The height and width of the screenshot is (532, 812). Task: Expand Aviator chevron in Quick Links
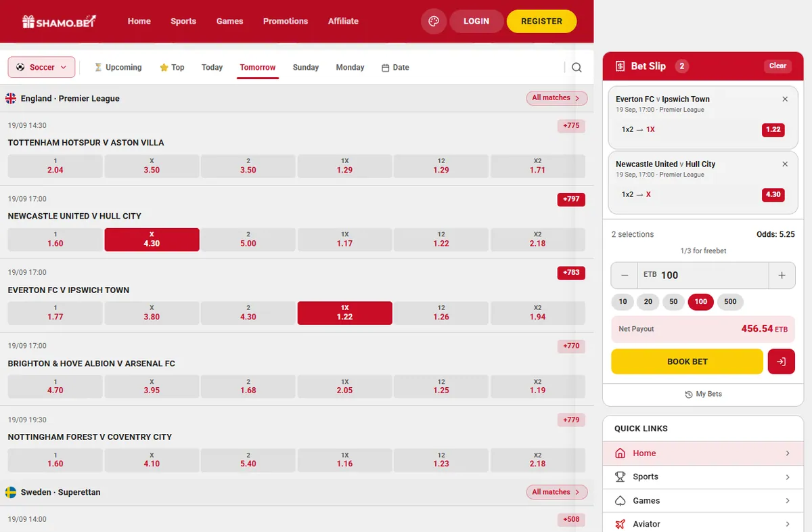[788, 524]
